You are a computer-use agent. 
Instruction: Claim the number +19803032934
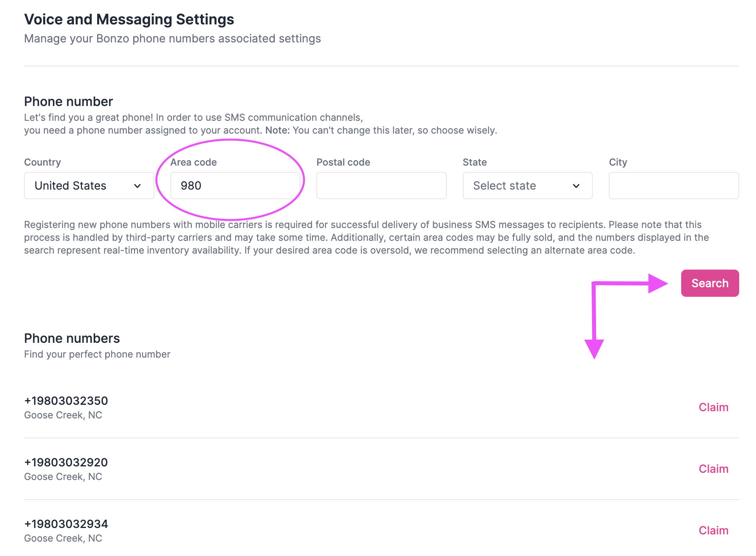click(x=714, y=530)
